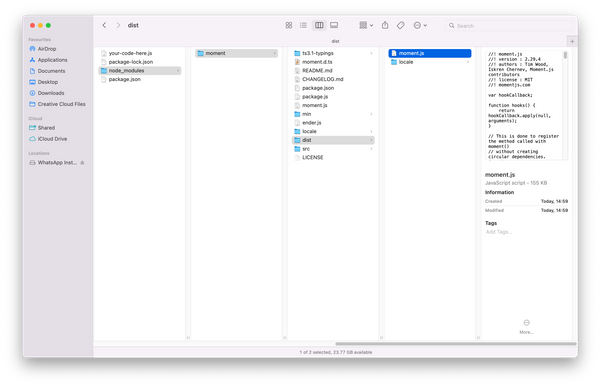Add a new tab with plus button
This screenshot has width=600, height=387.
pyautogui.click(x=572, y=41)
